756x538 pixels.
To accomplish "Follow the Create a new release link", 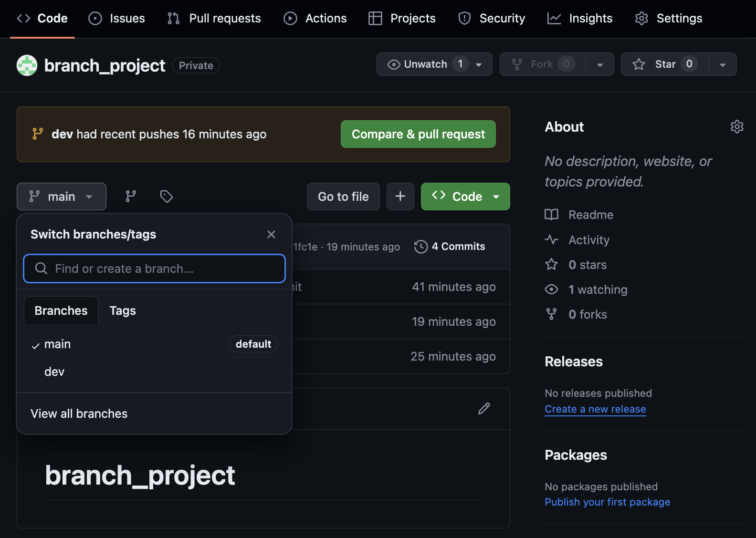I will (595, 409).
